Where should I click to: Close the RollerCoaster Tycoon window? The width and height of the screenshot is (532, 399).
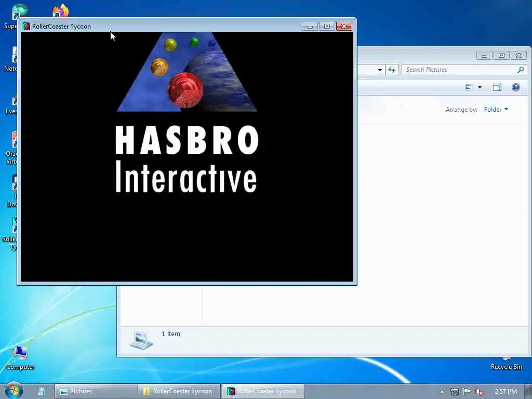[344, 26]
